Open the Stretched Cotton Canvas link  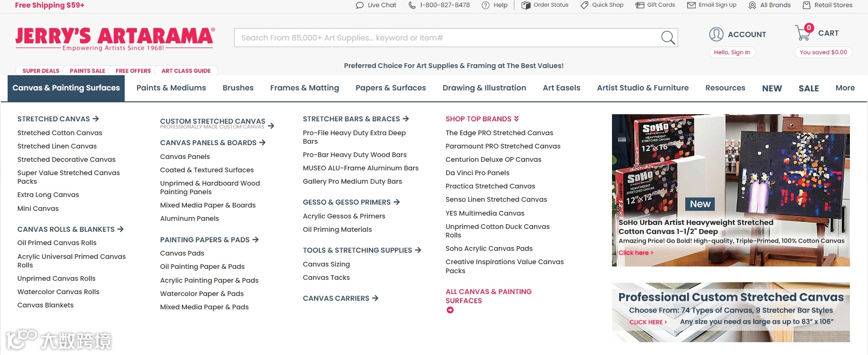[60, 133]
